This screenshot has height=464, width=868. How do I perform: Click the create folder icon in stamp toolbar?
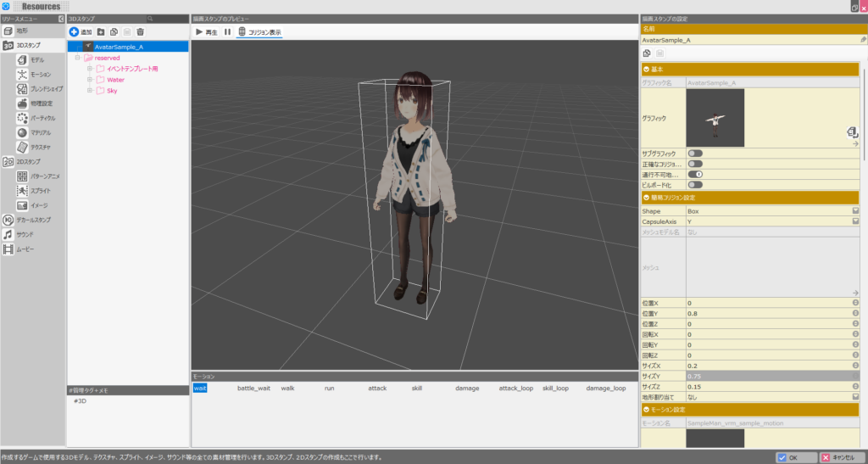point(101,31)
